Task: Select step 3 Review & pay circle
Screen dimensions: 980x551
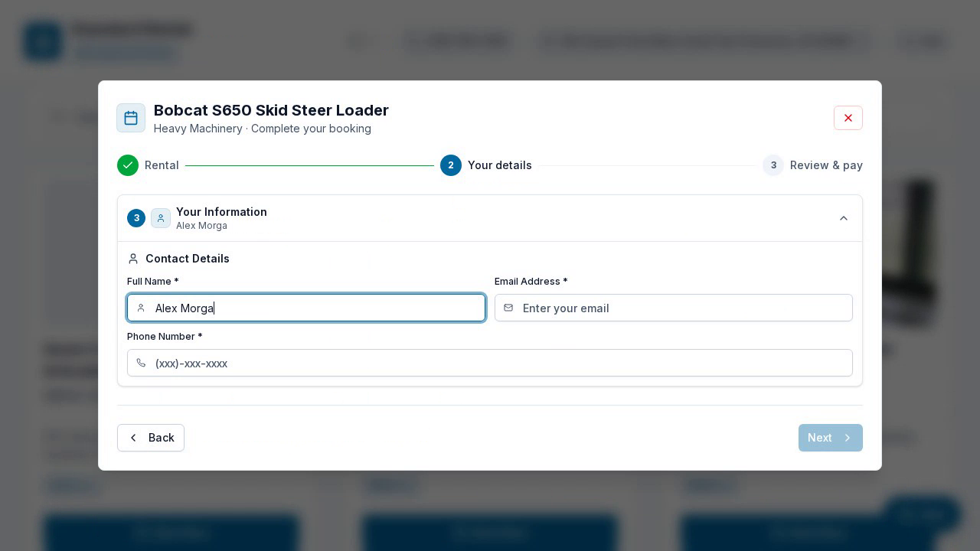Action: (x=773, y=165)
